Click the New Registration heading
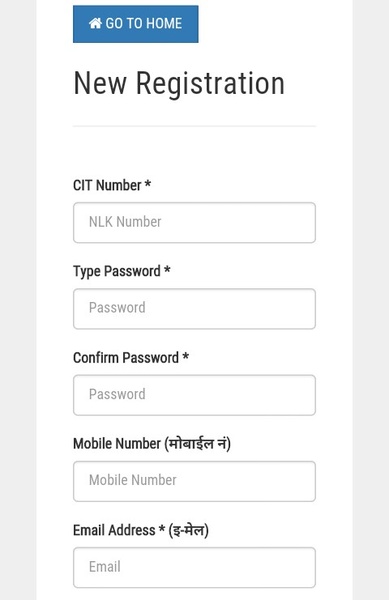 (x=179, y=83)
